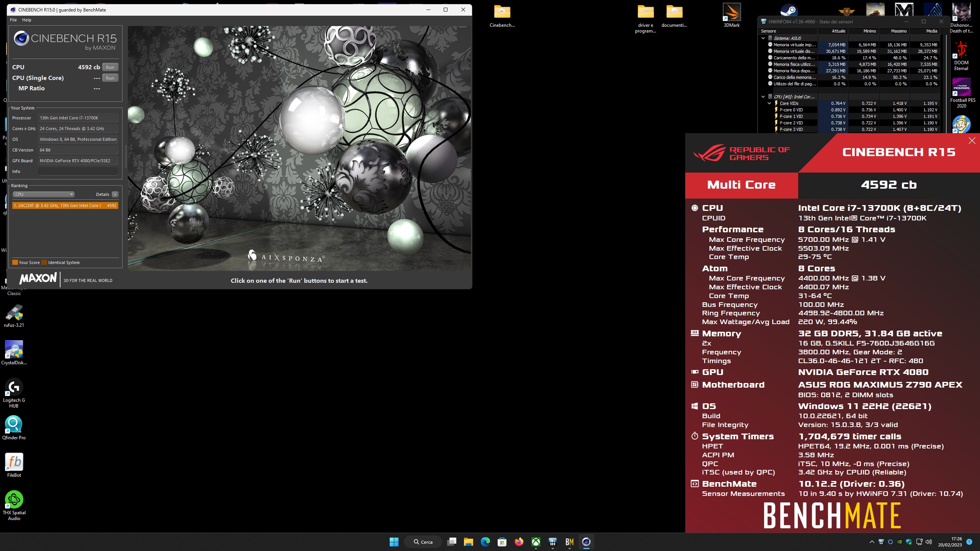Screen dimensions: 980x551
Task: Sort by Massimo column in HWiNFO
Action: (894, 31)
